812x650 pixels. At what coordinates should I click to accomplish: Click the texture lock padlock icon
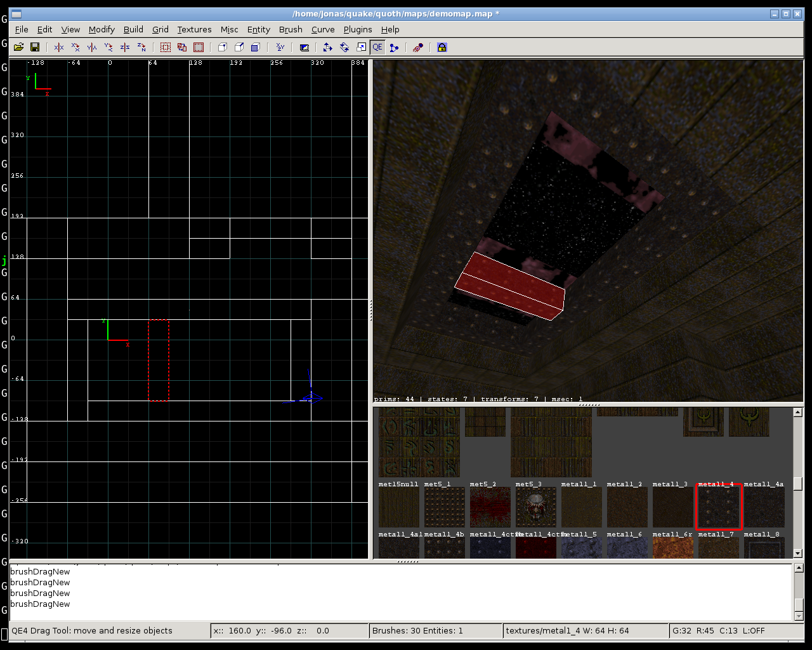pyautogui.click(x=442, y=47)
